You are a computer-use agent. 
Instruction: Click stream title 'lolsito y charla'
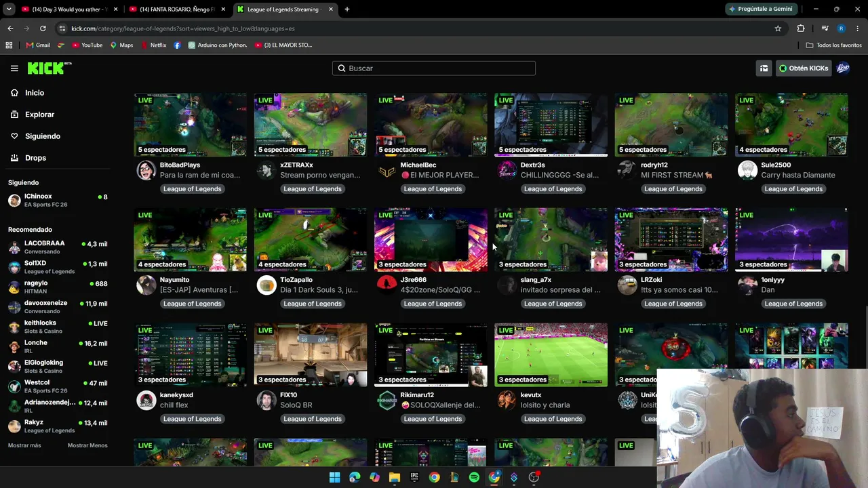545,405
